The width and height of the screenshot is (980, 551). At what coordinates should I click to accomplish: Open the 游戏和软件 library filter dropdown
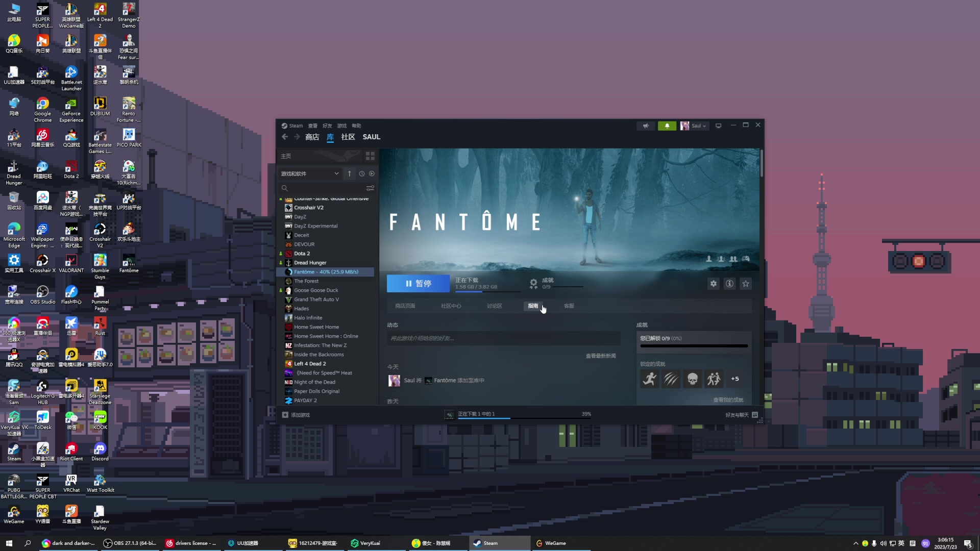click(309, 173)
